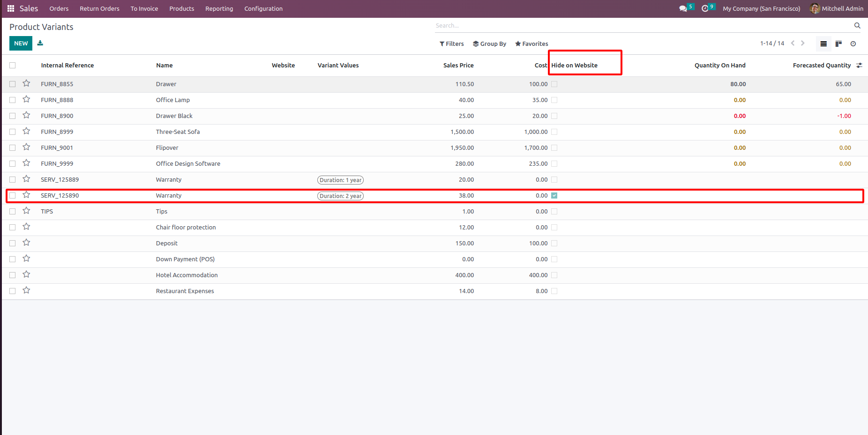Click the import records download icon
868x435 pixels.
pyautogui.click(x=40, y=43)
